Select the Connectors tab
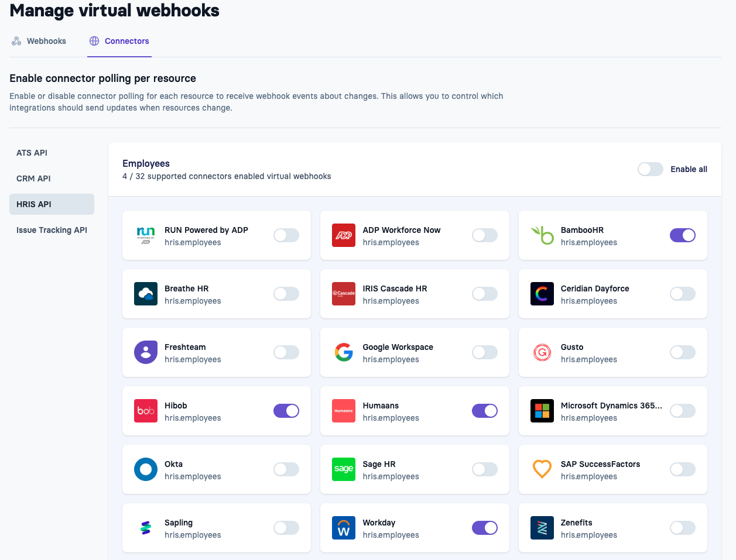The image size is (736, 560). 119,41
